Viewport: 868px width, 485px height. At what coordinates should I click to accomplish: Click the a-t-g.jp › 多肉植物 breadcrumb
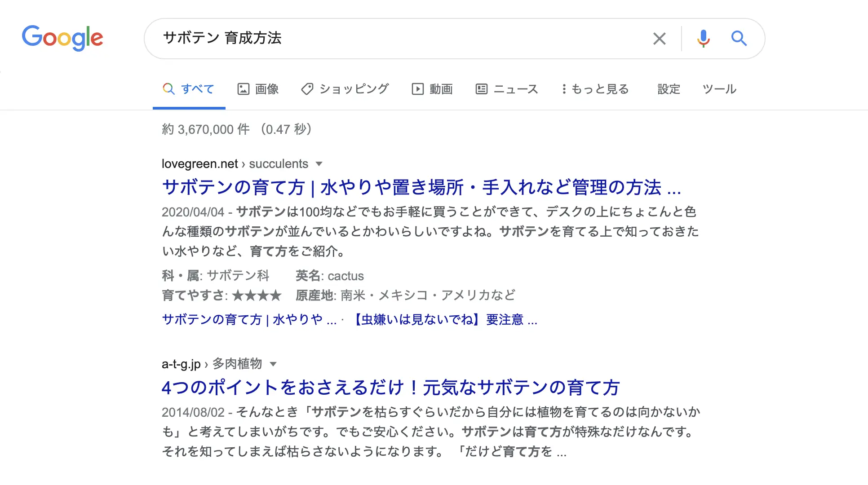pos(212,364)
